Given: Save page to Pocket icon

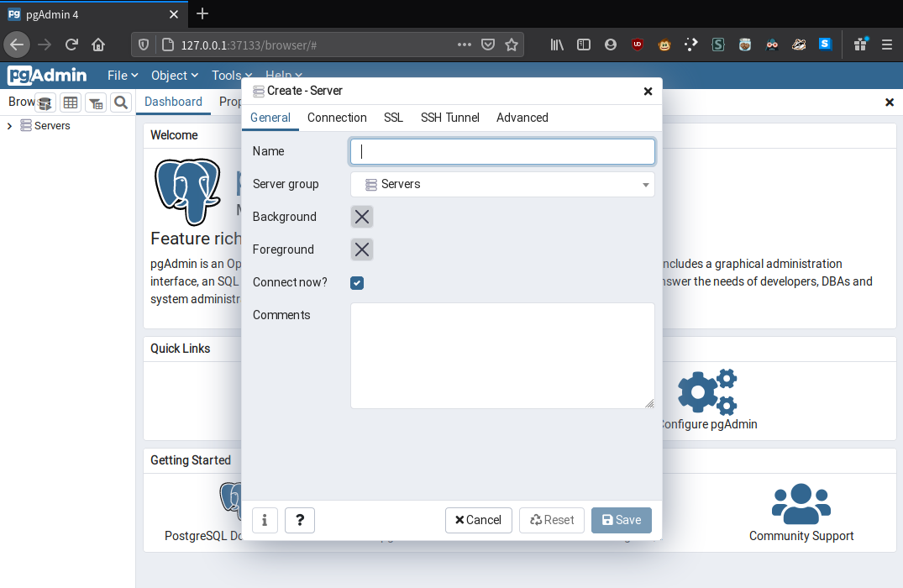Looking at the screenshot, I should click(x=488, y=45).
